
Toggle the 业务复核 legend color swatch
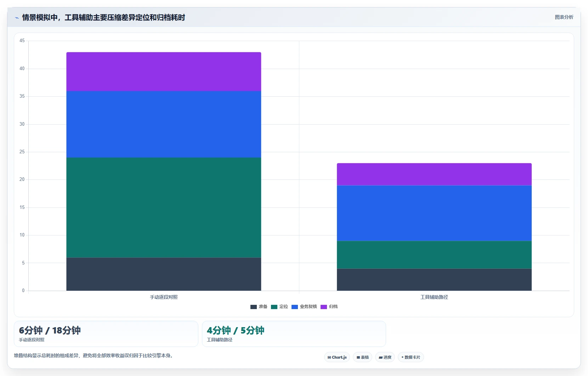pyautogui.click(x=294, y=307)
